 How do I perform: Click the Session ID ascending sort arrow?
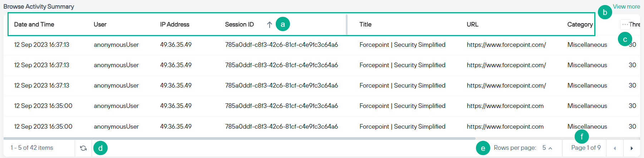(x=270, y=25)
